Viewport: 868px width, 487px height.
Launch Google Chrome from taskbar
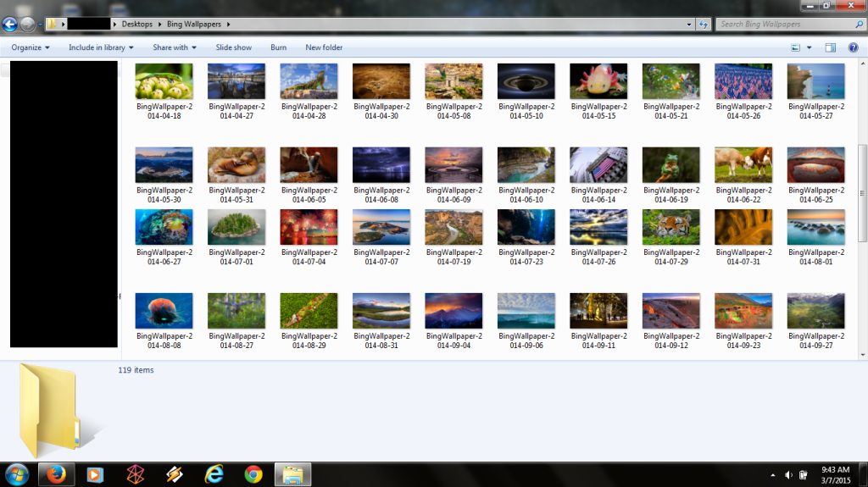[x=253, y=475]
